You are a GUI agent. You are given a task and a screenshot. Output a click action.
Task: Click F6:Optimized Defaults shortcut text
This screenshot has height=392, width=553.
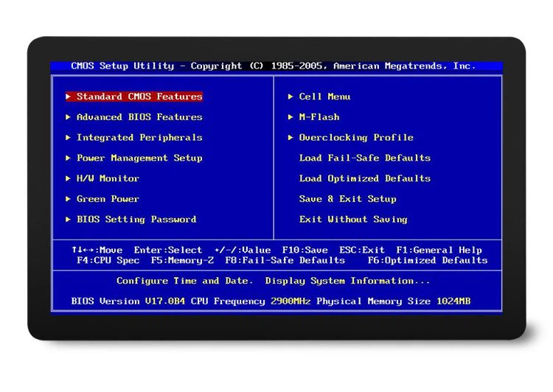(427, 260)
